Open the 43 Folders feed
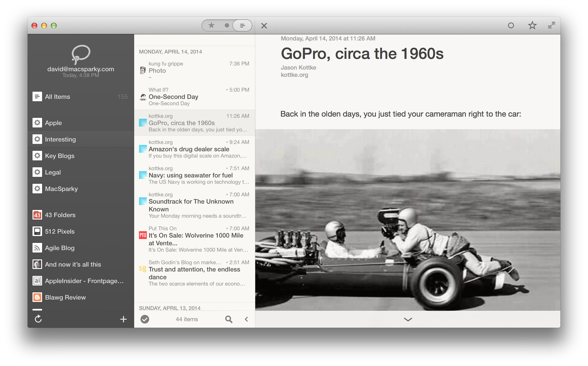Screen dimensions: 588x366 click(x=60, y=215)
